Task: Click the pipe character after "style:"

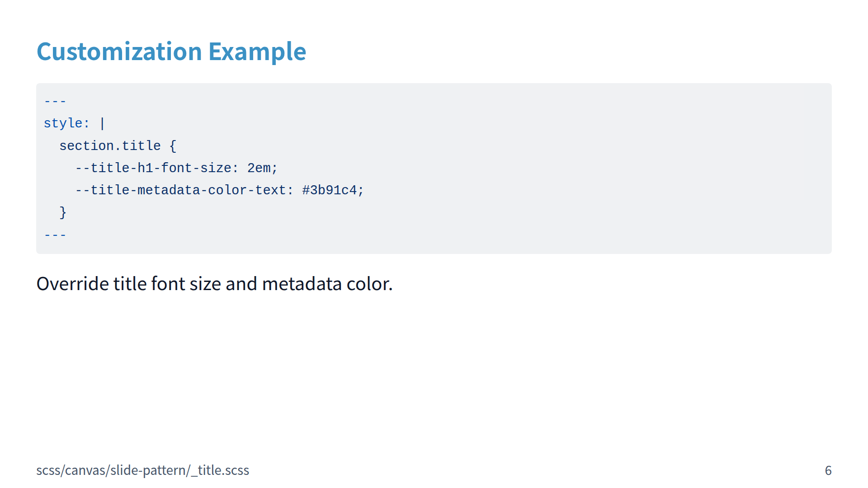Action: (102, 123)
